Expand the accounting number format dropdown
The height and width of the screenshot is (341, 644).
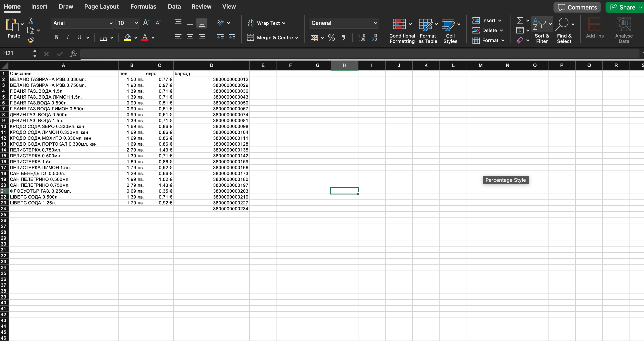pyautogui.click(x=322, y=38)
